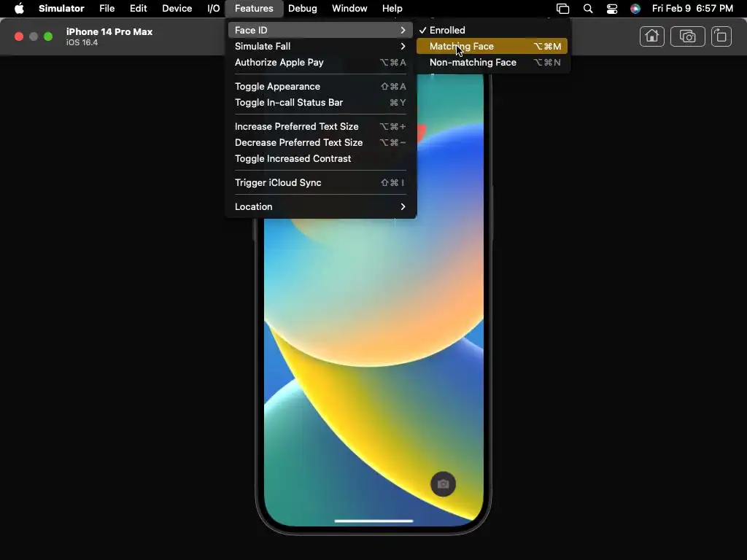Close the Simulator window with the red button
The image size is (747, 560).
19,36
